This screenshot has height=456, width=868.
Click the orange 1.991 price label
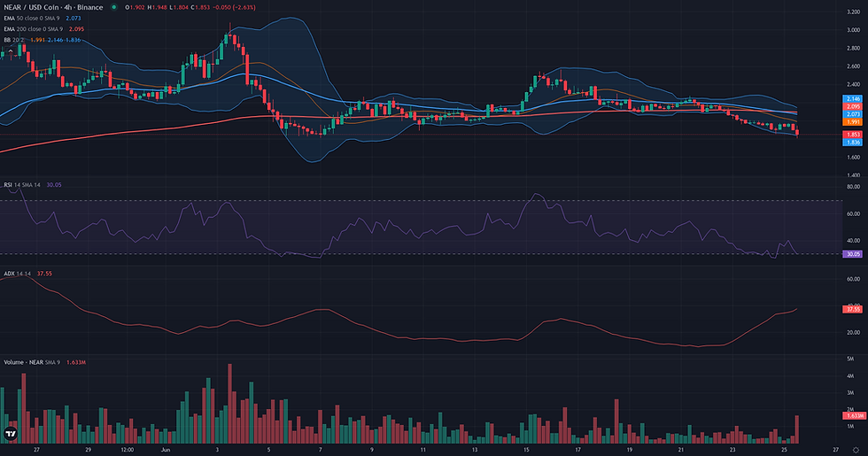(x=852, y=122)
